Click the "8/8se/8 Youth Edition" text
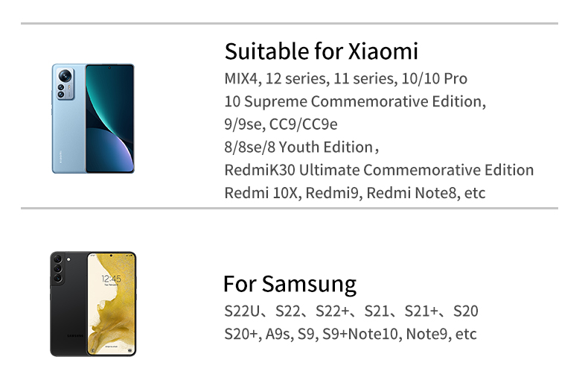This screenshot has width=588, height=383. click(301, 148)
